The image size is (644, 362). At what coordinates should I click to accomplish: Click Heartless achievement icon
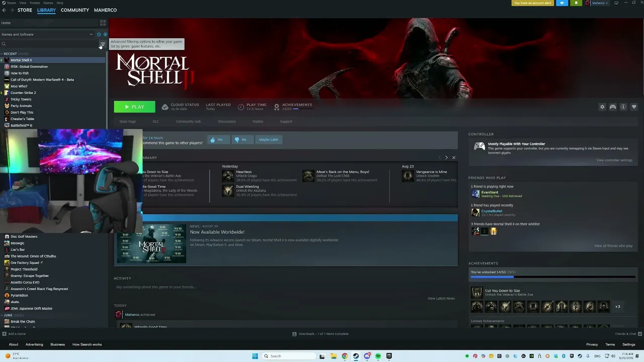point(228,176)
